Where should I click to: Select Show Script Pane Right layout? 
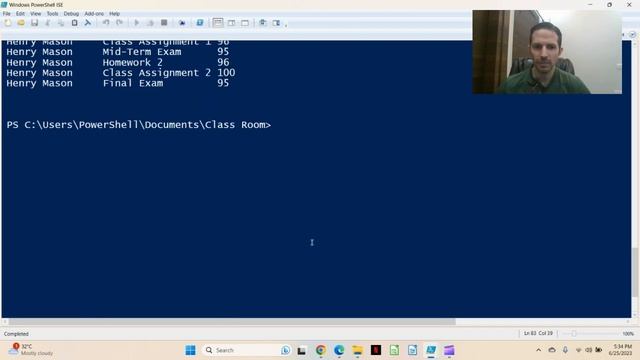coord(231,23)
